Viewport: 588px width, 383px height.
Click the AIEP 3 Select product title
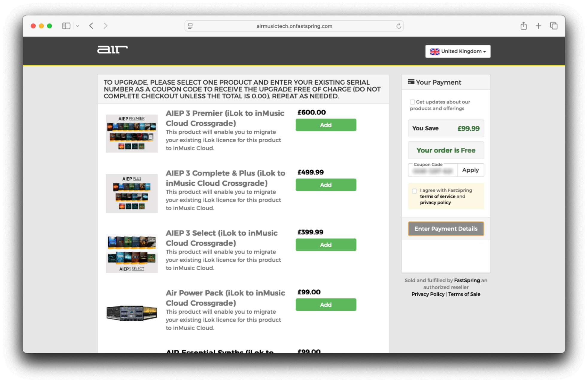coord(222,238)
